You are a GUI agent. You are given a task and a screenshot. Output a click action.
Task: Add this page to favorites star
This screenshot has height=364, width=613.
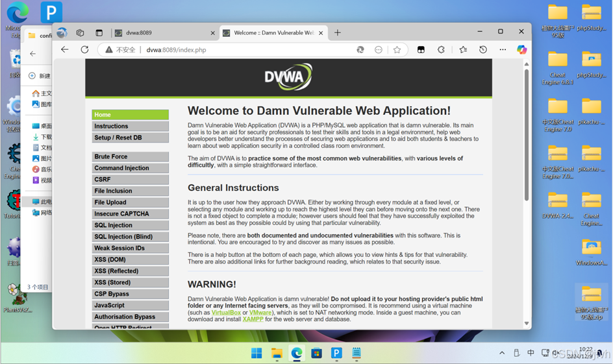click(x=397, y=49)
